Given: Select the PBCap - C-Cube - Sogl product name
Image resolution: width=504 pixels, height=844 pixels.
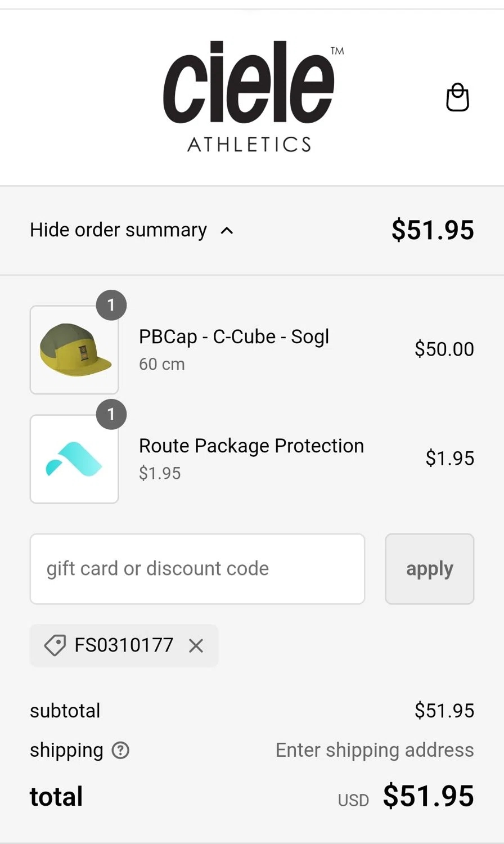Looking at the screenshot, I should tap(233, 336).
